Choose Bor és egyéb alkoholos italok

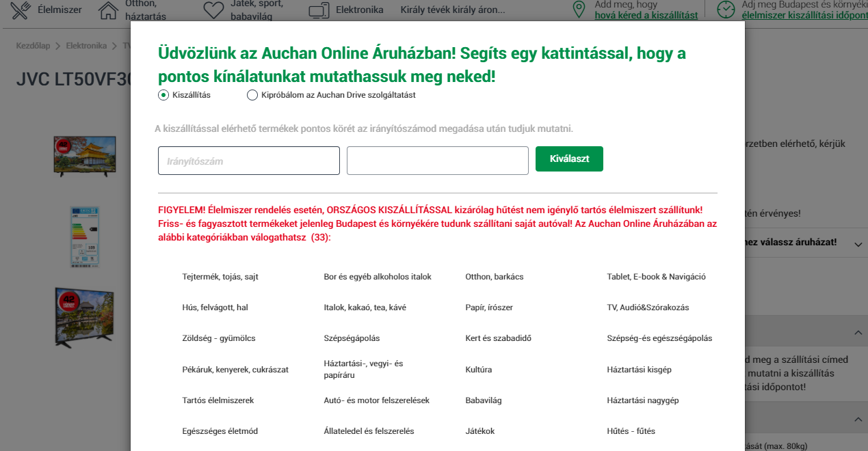click(x=378, y=277)
